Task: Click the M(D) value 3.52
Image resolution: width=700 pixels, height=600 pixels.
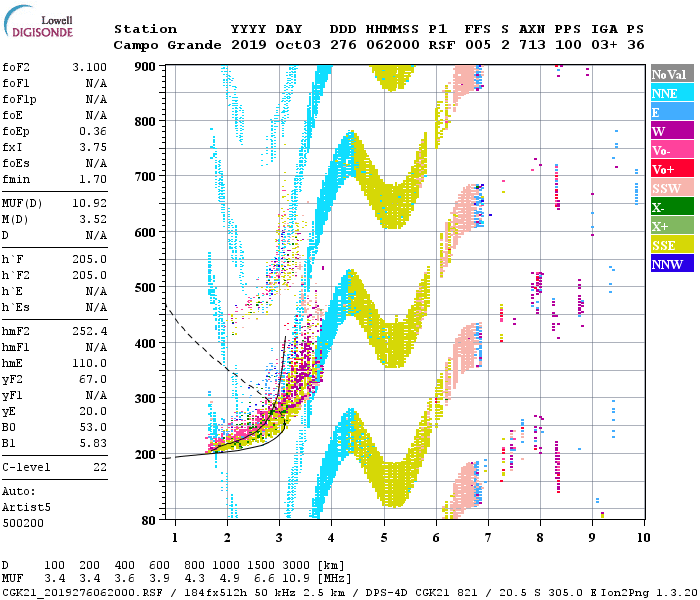Action: pos(93,219)
